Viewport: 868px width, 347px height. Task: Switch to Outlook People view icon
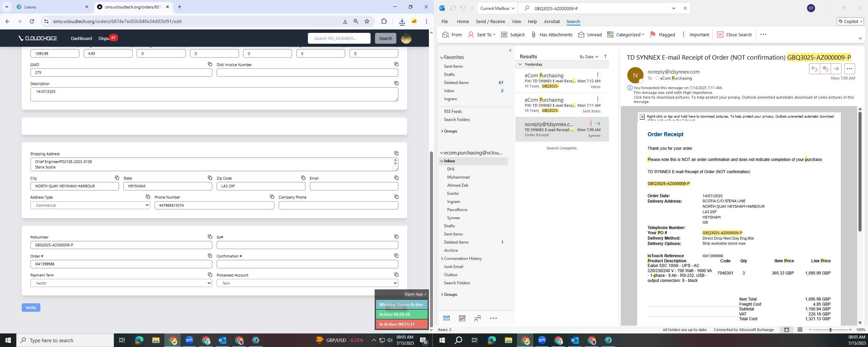tap(477, 318)
